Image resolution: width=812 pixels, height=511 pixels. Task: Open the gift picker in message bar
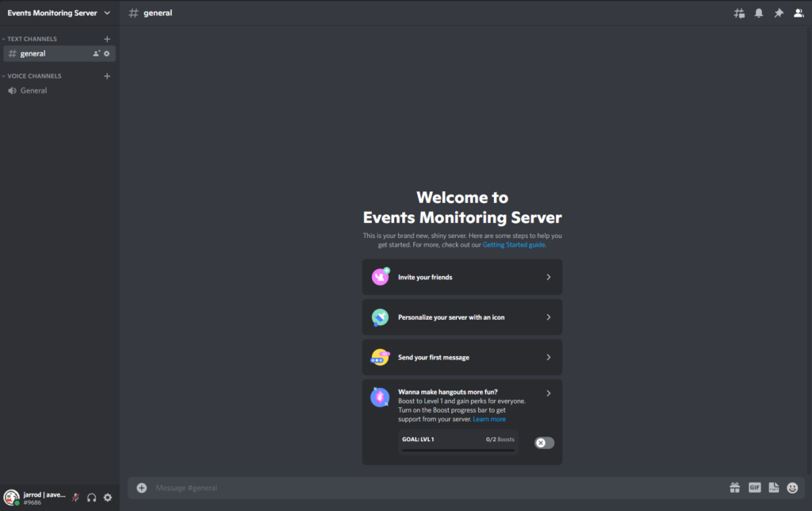pos(735,488)
